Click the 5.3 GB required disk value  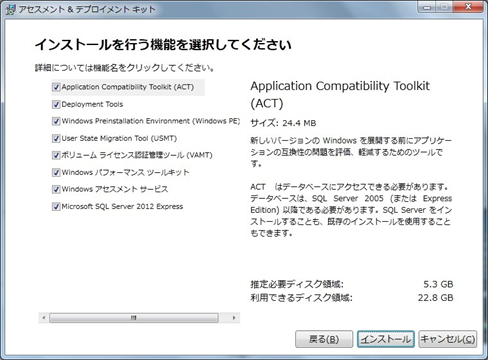(x=438, y=284)
